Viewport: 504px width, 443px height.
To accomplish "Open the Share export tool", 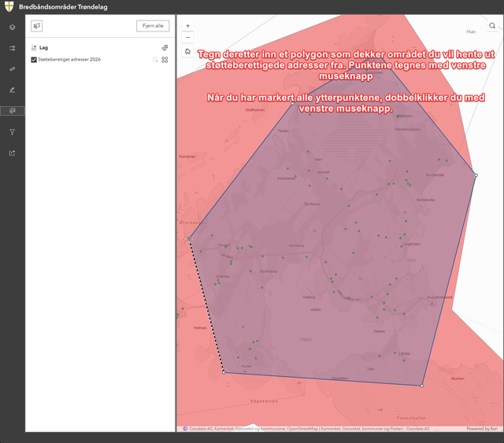I will point(13,153).
